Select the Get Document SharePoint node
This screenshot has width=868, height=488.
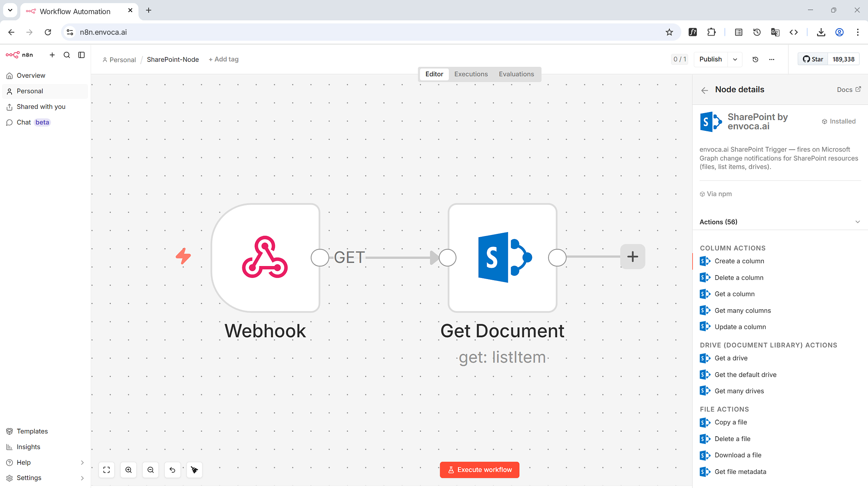(x=502, y=258)
